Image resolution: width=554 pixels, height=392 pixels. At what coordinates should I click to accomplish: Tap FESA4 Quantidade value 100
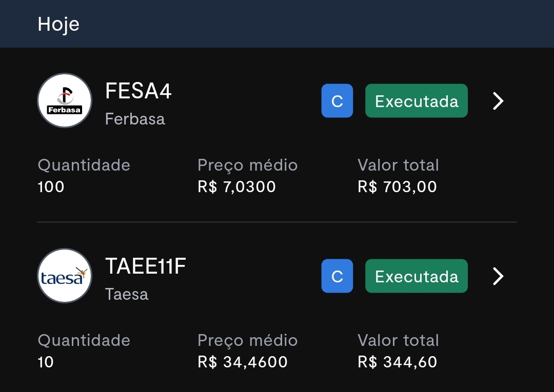point(51,187)
